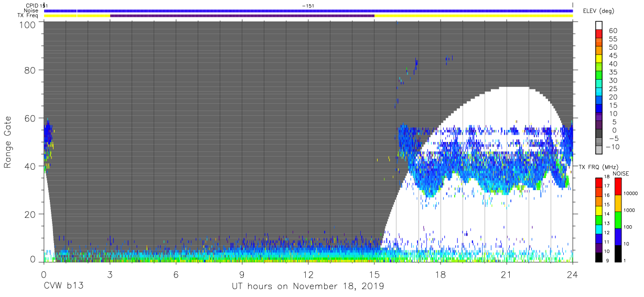Pick the cyan 20–25 ELEV colorbar segment

(x=599, y=92)
